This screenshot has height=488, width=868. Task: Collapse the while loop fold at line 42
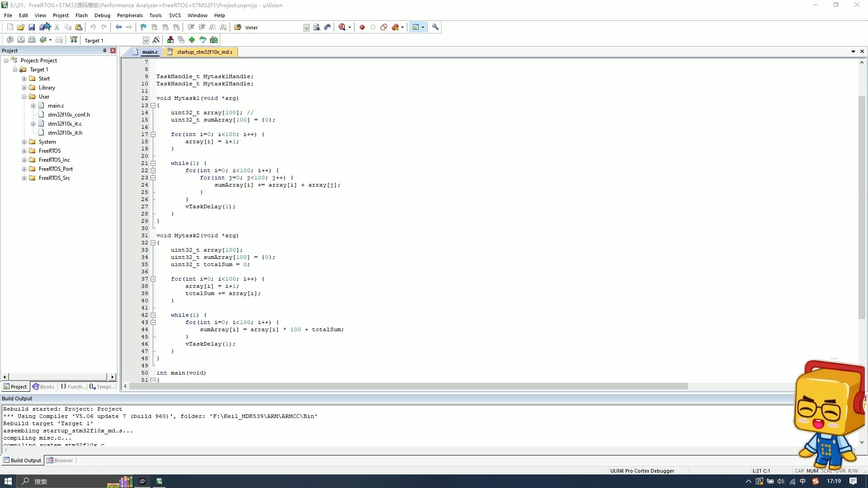(x=153, y=315)
